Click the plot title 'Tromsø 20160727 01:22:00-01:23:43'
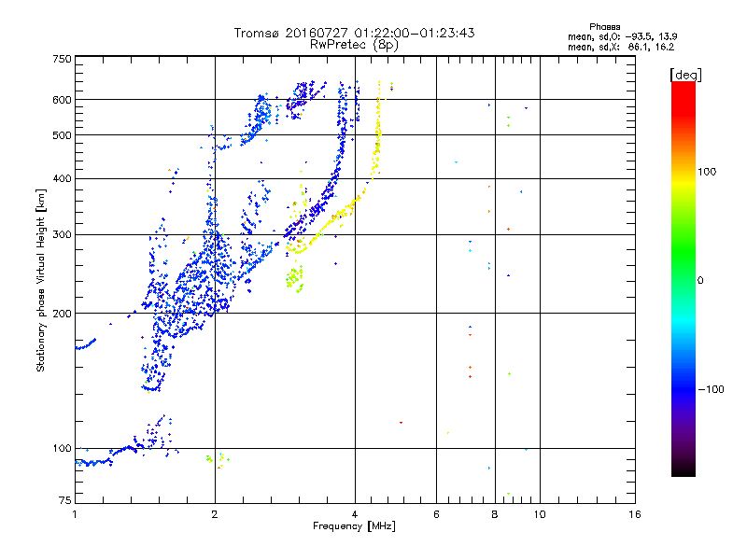 tap(354, 33)
